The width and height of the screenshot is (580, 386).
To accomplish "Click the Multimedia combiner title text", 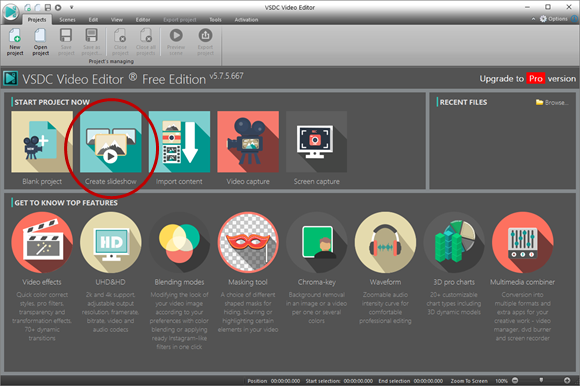I will (x=523, y=282).
